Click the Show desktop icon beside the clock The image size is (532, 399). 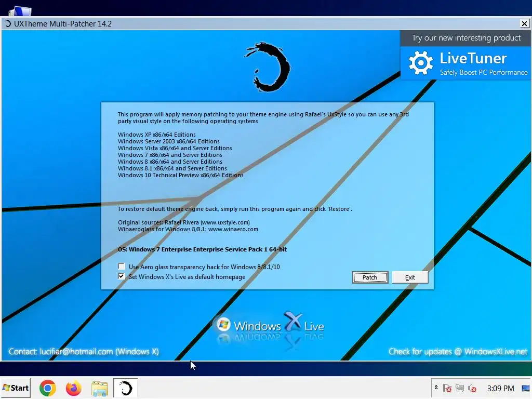(x=526, y=388)
